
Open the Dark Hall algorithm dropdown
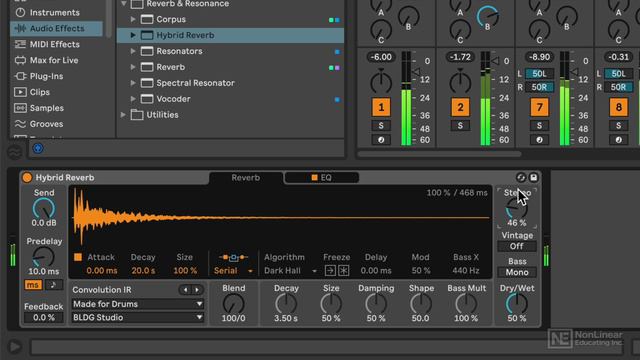[x=290, y=271]
